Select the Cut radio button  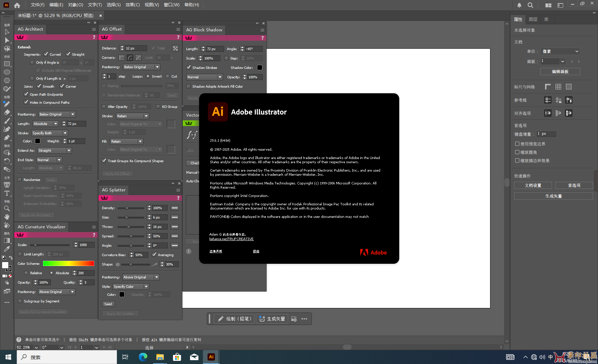click(168, 77)
